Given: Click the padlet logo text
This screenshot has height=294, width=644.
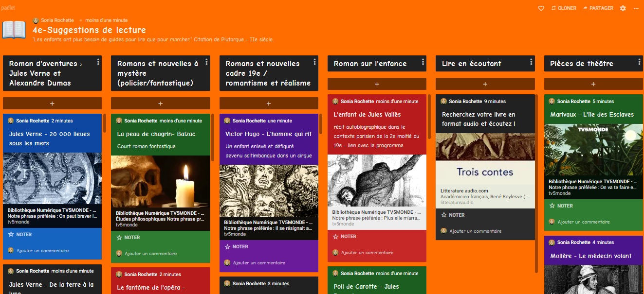Looking at the screenshot, I should coord(8,8).
